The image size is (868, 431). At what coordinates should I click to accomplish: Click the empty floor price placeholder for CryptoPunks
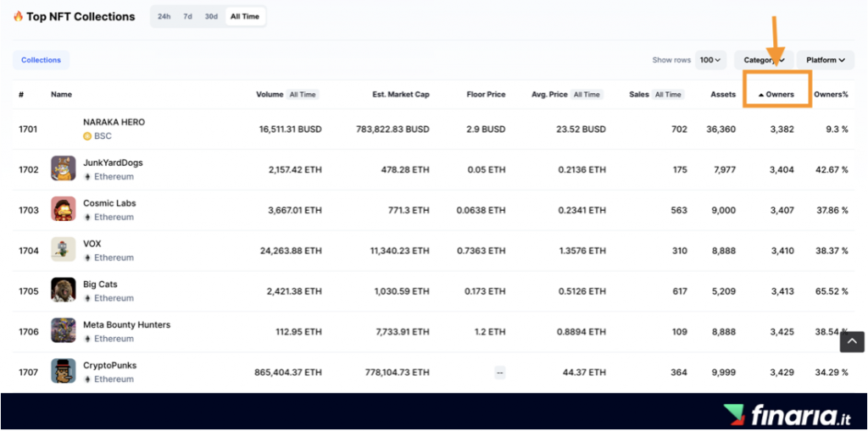point(500,373)
